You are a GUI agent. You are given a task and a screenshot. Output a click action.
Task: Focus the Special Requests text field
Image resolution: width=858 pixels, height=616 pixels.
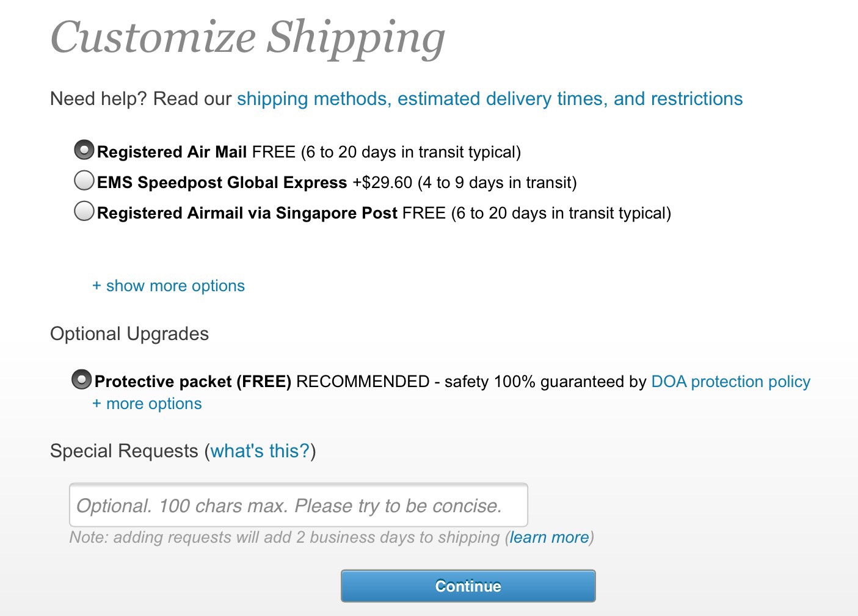298,505
